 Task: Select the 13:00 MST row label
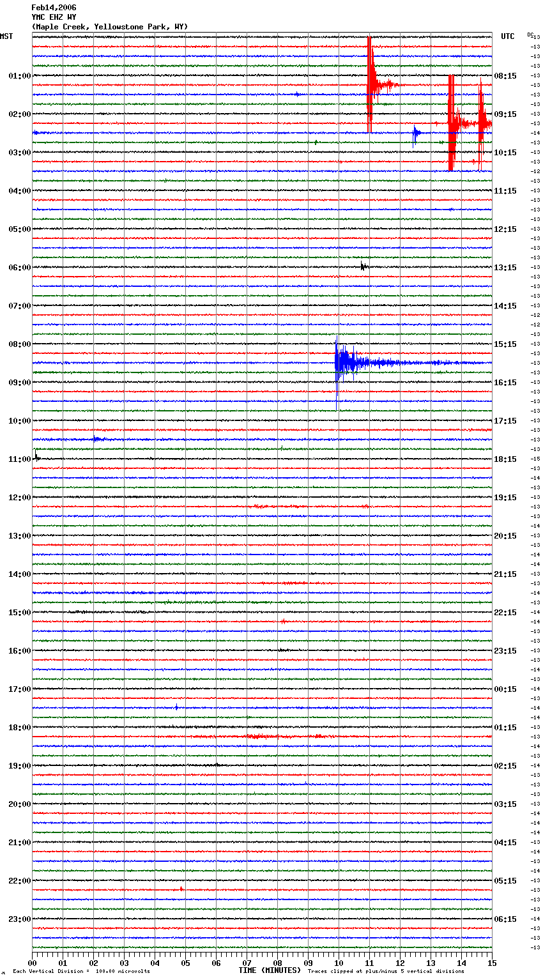[x=19, y=536]
